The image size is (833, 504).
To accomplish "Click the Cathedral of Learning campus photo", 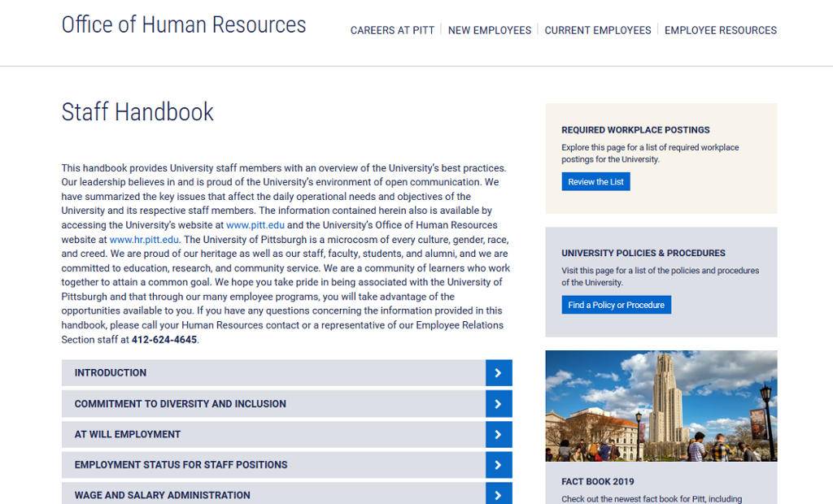I will [x=661, y=406].
